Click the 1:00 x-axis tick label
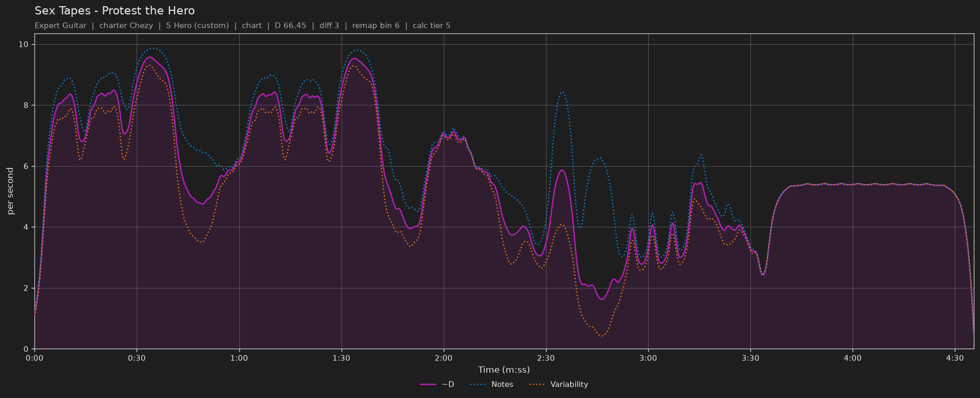 [239, 358]
